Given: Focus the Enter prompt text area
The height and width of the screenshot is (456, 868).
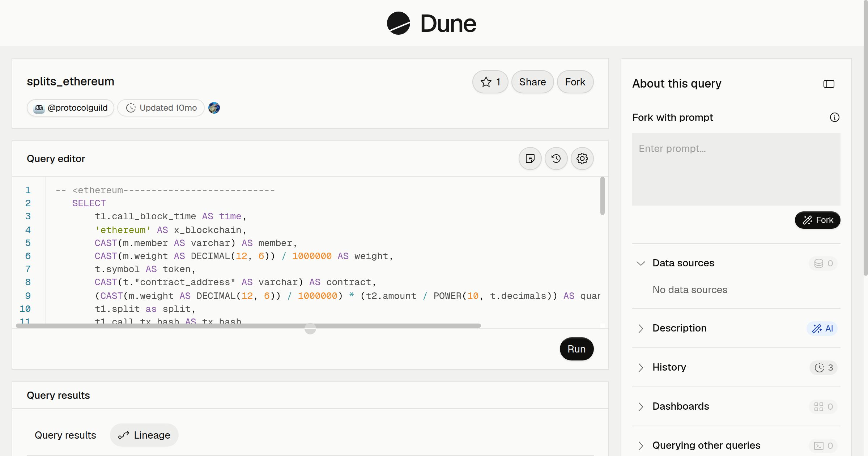Looking at the screenshot, I should click(x=736, y=169).
